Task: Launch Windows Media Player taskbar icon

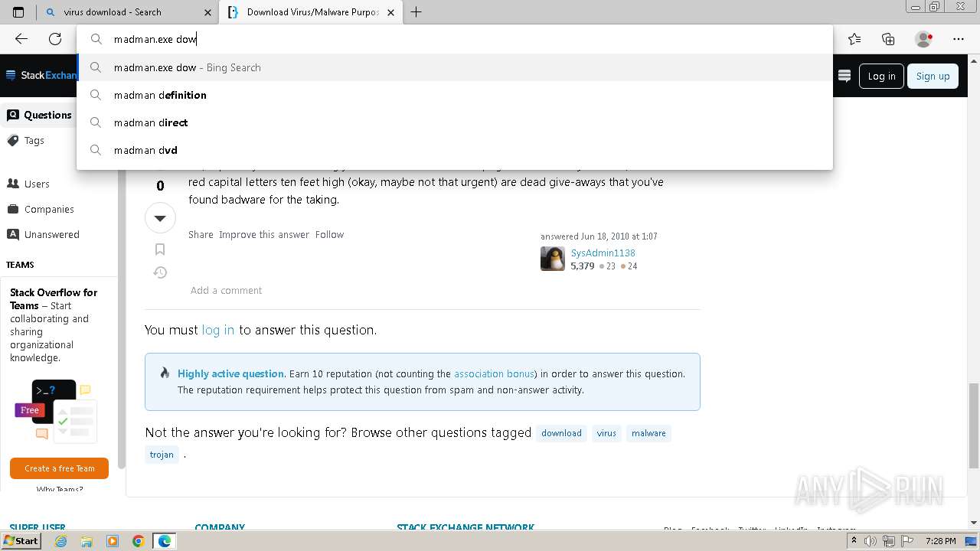Action: click(113, 541)
